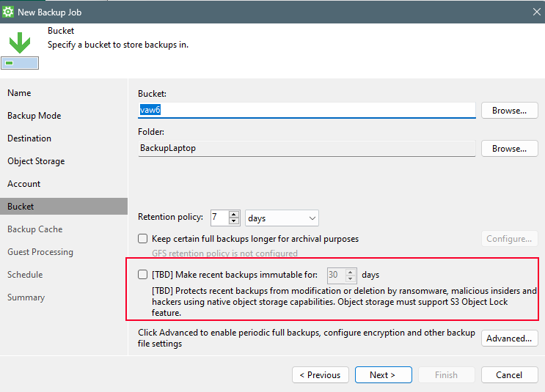Select the Object Storage step
The width and height of the screenshot is (545, 392).
click(x=36, y=161)
